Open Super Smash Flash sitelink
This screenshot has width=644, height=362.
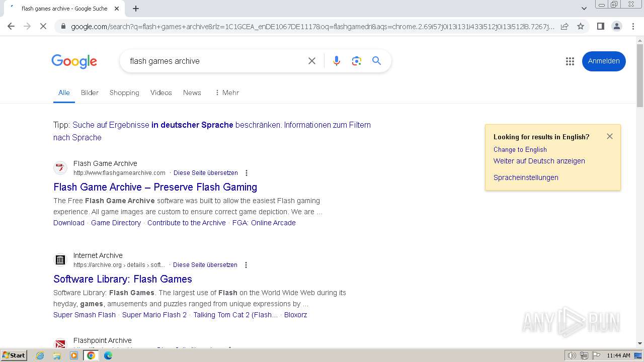click(85, 315)
